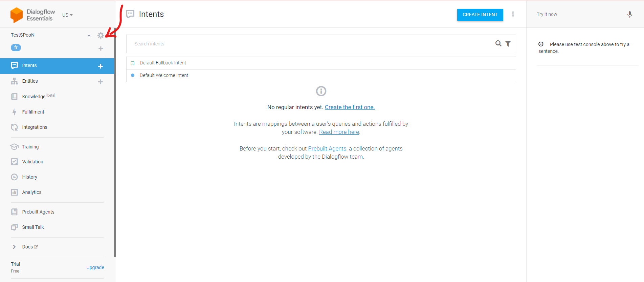The height and width of the screenshot is (282, 644).
Task: Open the three-dot more options menu
Action: pos(513,14)
